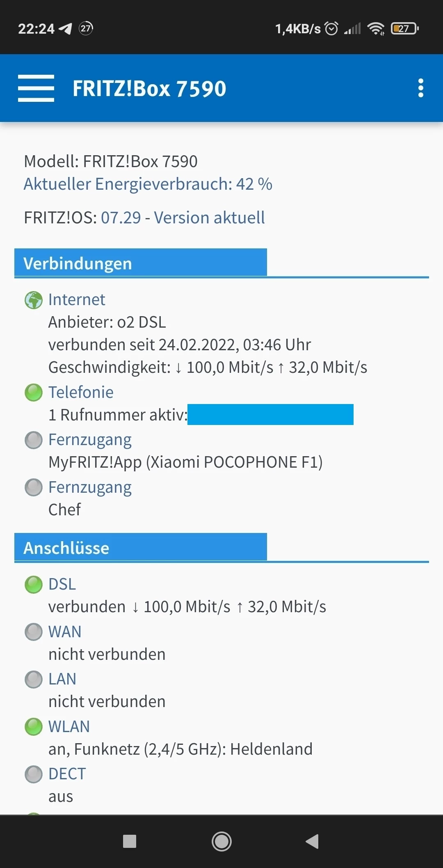Open the hamburger navigation menu

point(36,88)
